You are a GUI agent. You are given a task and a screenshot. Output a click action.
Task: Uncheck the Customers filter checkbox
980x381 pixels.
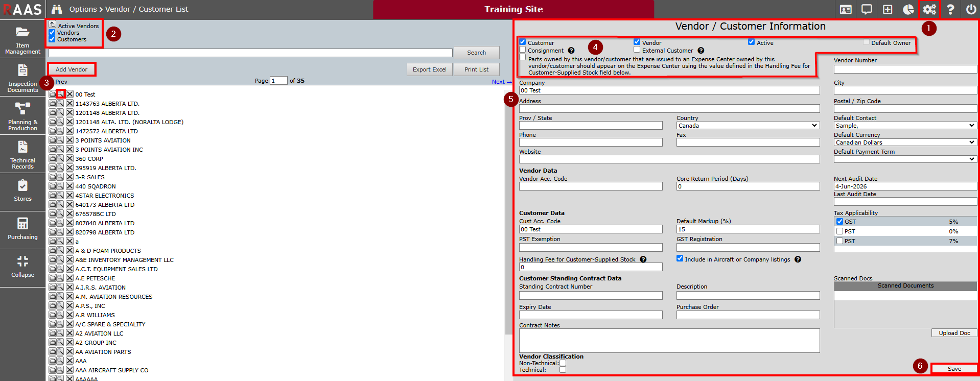[x=52, y=39]
